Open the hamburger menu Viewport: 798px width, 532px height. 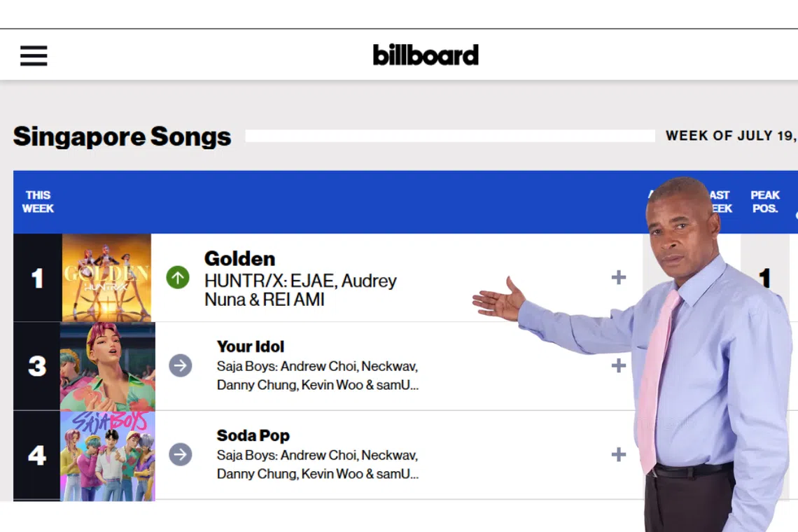pos(34,55)
